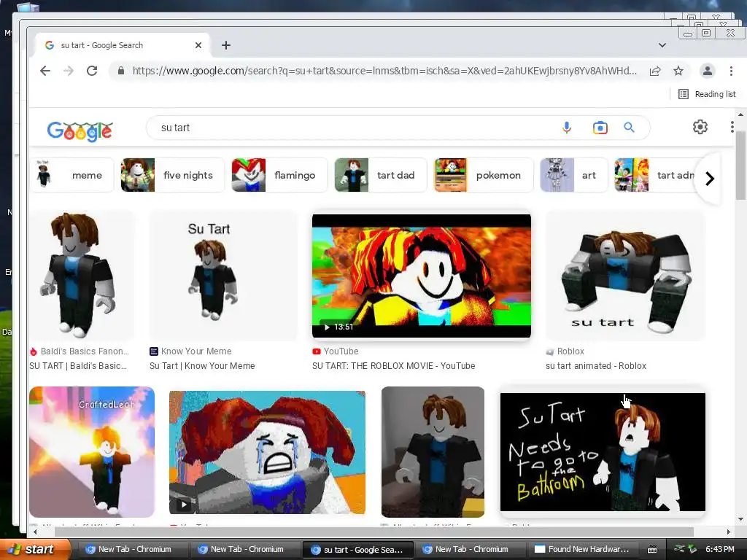747x560 pixels.
Task: Open su tart animated Roblox image
Action: [x=625, y=276]
